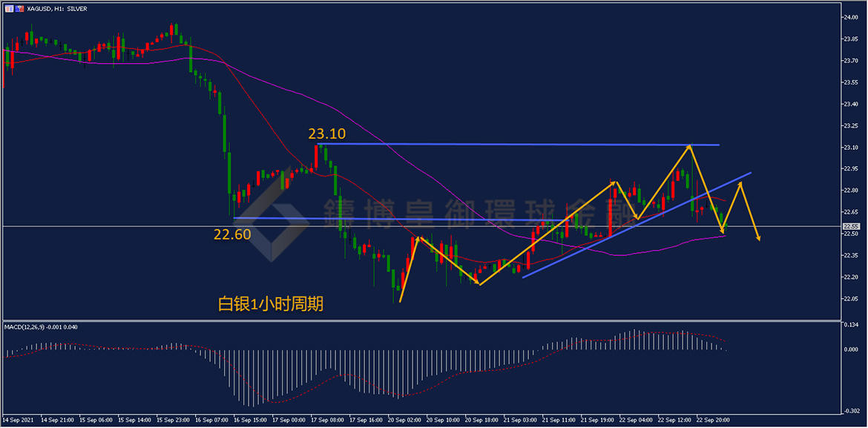Viewport: 868px width, 428px height.
Task: Click the final yellow downward arrowhead
Action: coord(758,237)
